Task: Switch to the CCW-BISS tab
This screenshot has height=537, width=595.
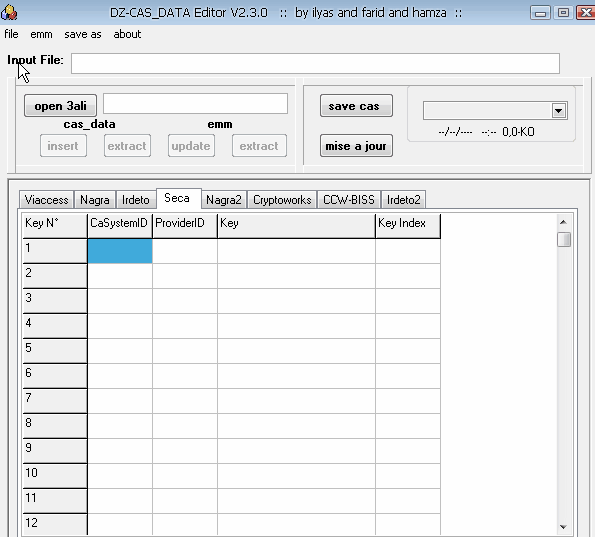Action: coord(349,200)
